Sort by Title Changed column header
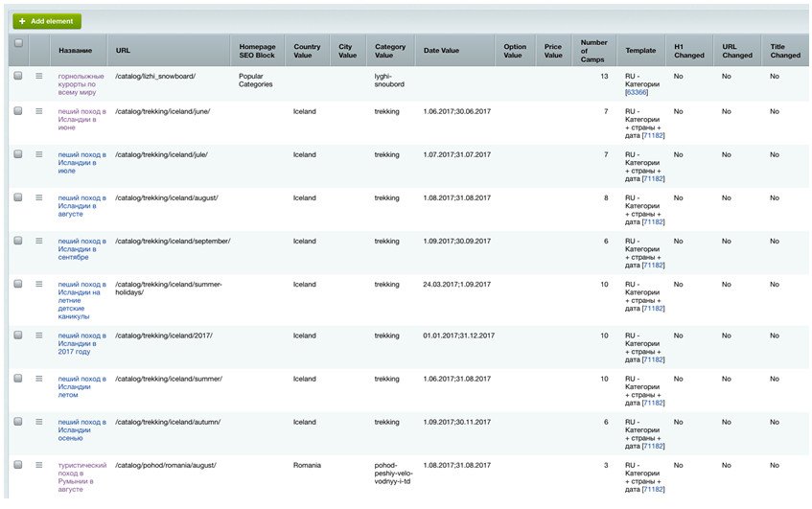This screenshot has width=812, height=509. [785, 51]
